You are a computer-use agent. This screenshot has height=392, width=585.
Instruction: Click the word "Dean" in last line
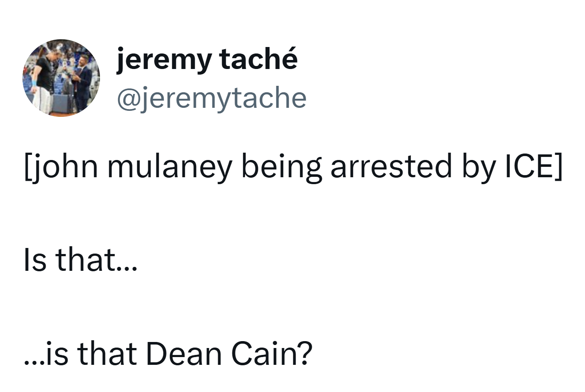click(184, 354)
